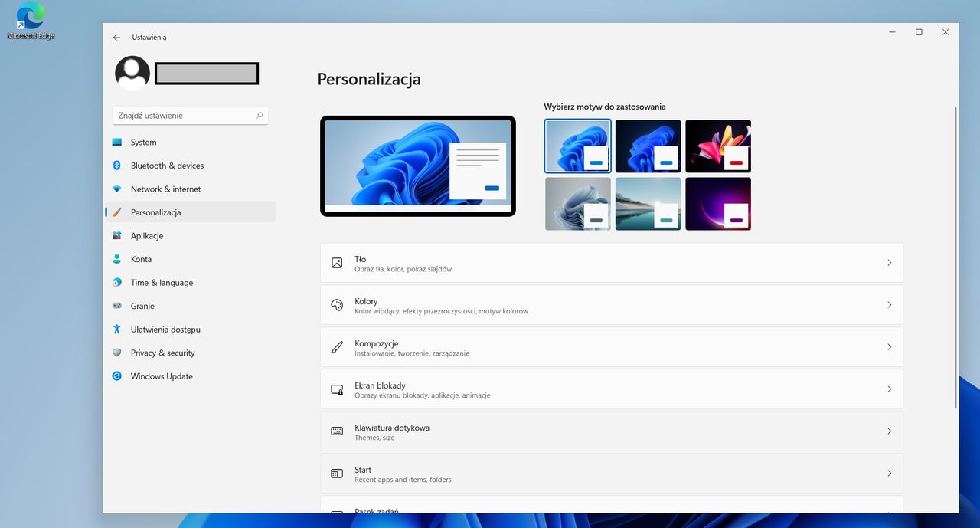
Task: Launch Microsoft Edge from the desktop
Action: click(29, 17)
